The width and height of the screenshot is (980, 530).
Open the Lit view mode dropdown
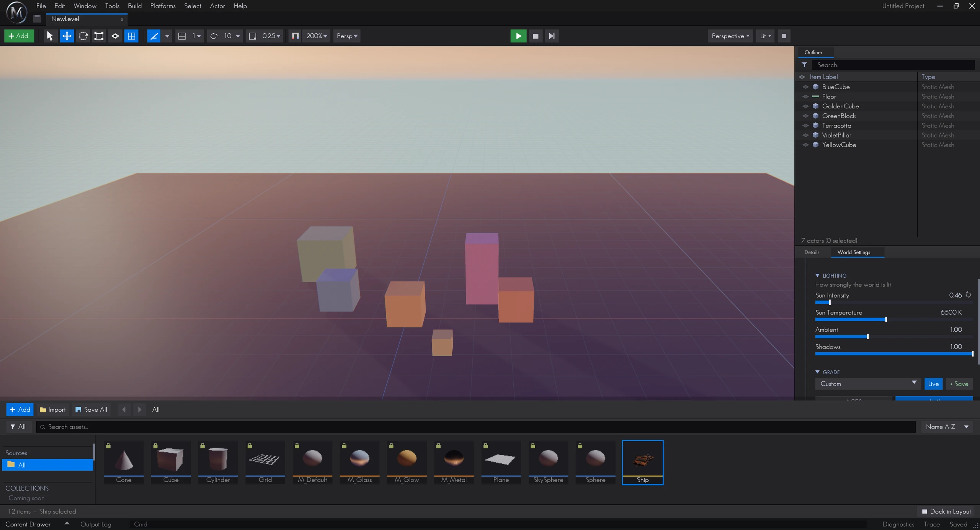tap(765, 36)
